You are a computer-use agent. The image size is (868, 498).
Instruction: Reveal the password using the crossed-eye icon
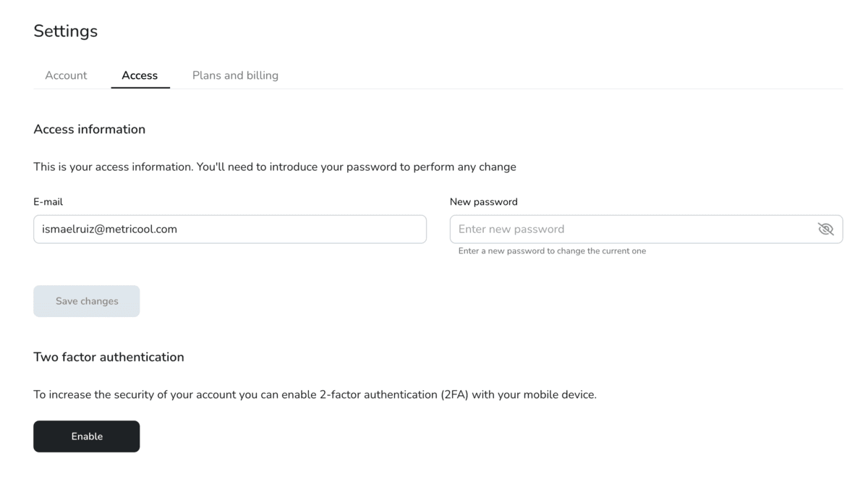coord(825,229)
